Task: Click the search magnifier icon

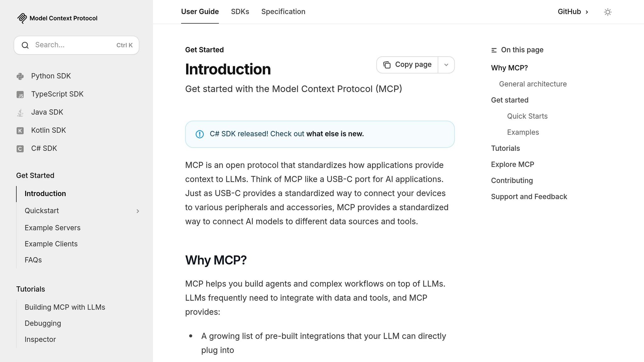Action: [x=25, y=45]
